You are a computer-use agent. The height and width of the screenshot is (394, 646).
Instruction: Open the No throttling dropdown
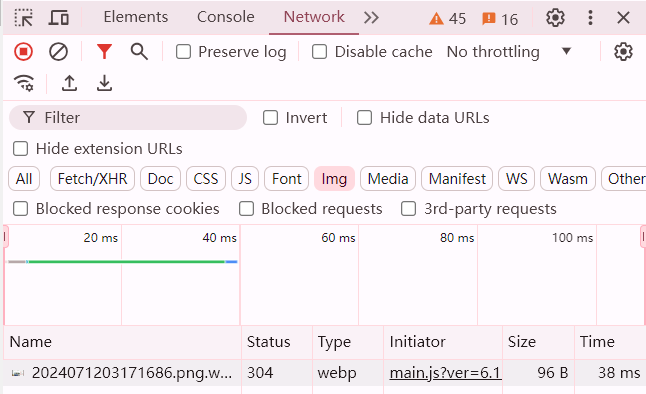tap(510, 52)
